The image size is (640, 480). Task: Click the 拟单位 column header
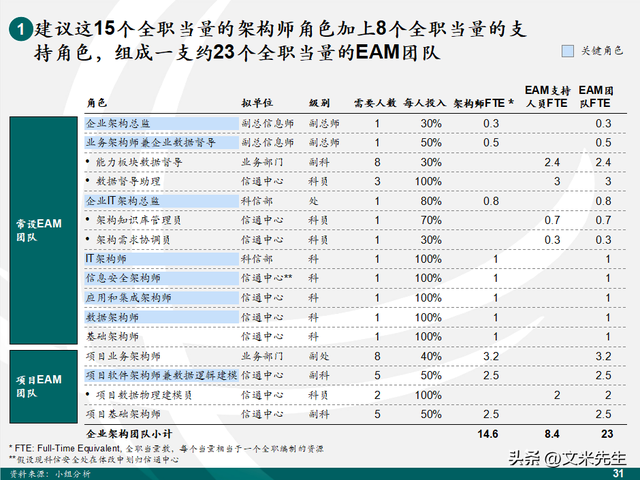click(x=257, y=102)
